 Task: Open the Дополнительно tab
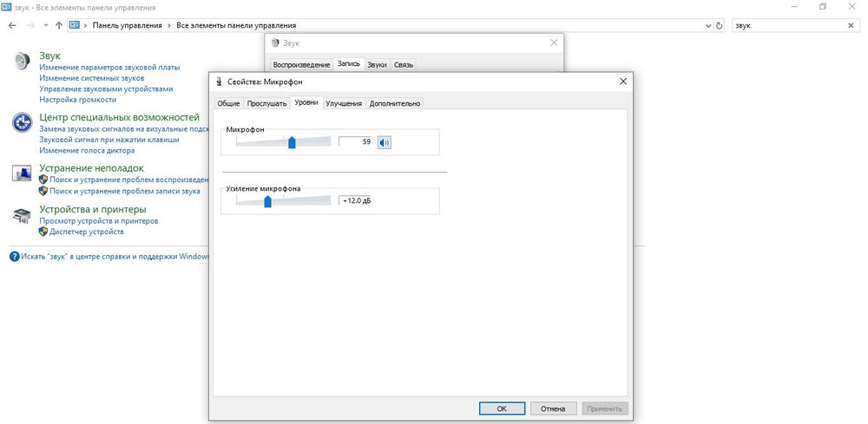pyautogui.click(x=395, y=103)
